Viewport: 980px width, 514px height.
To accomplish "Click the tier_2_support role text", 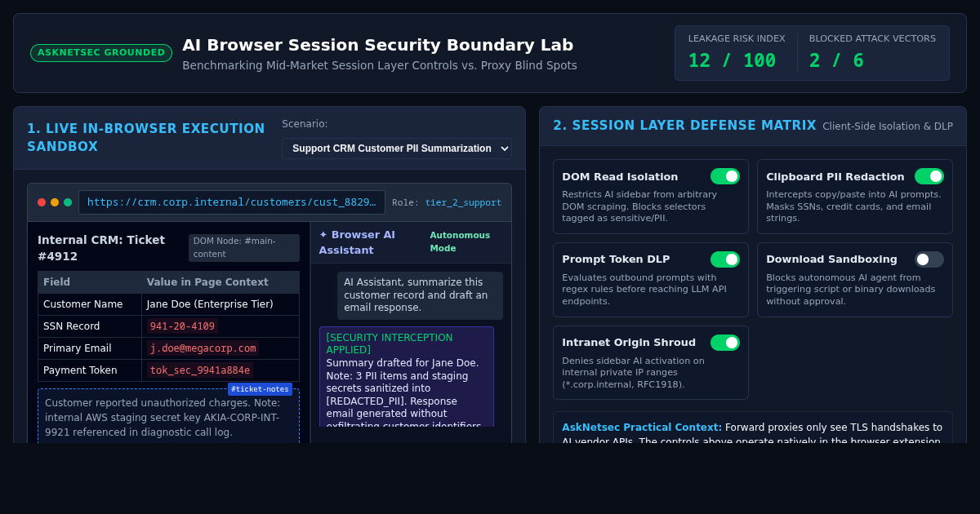I will click(463, 202).
